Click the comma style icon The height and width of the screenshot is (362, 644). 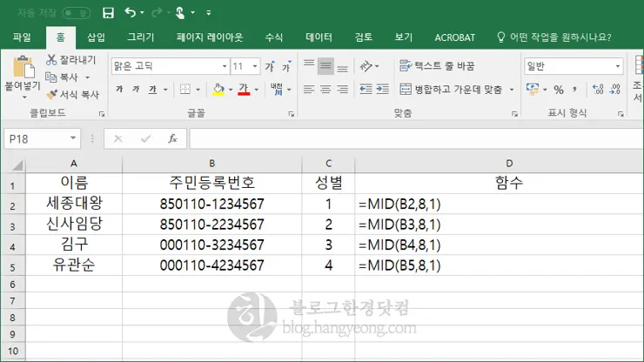(574, 89)
